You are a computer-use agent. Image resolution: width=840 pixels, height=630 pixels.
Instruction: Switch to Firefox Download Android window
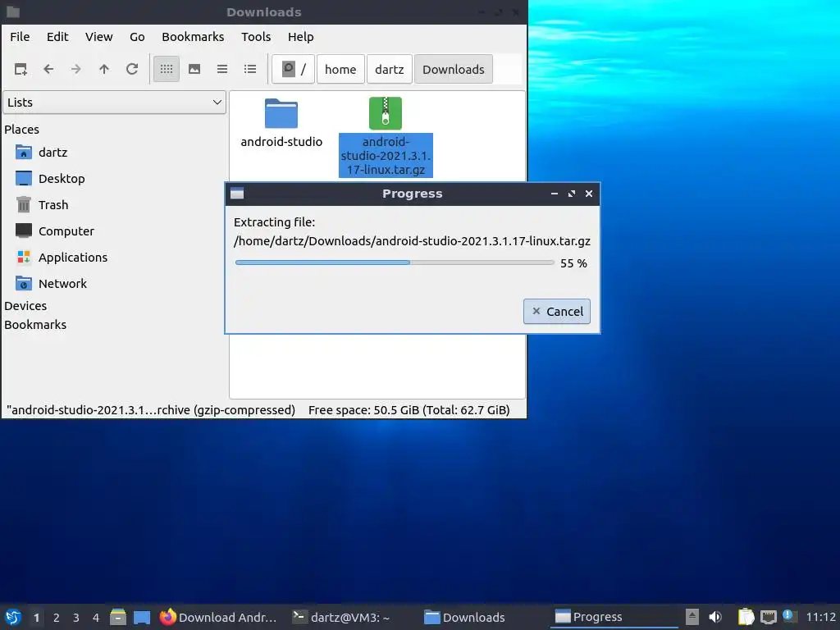click(x=218, y=617)
